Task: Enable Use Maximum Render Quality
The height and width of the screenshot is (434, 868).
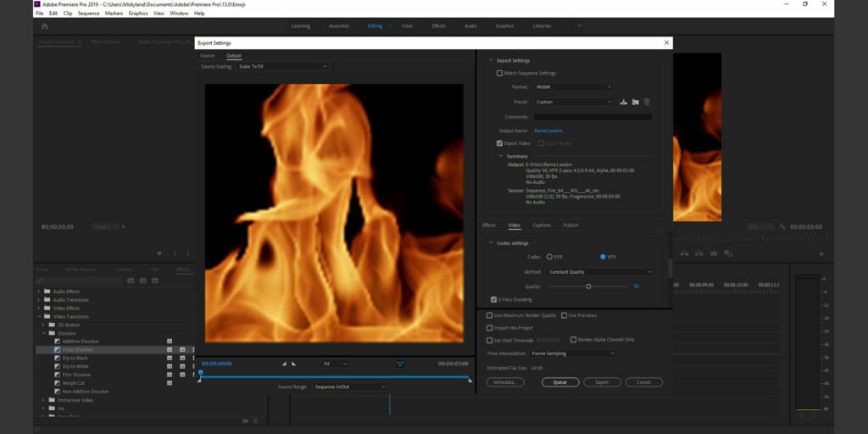Action: 489,315
